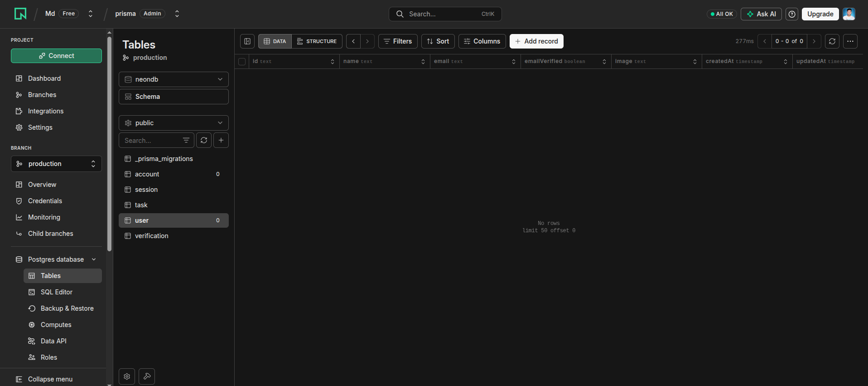This screenshot has height=386, width=868.
Task: Open branch Overview
Action: tap(56, 185)
